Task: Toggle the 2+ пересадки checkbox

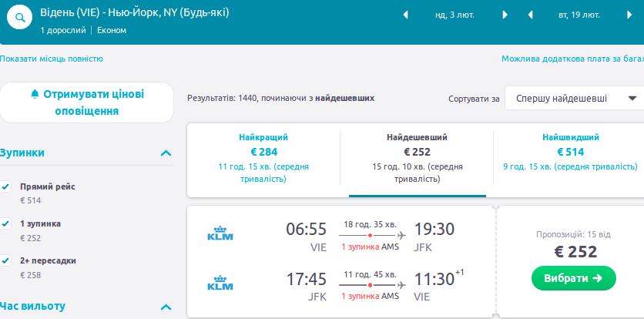Action: [6, 260]
